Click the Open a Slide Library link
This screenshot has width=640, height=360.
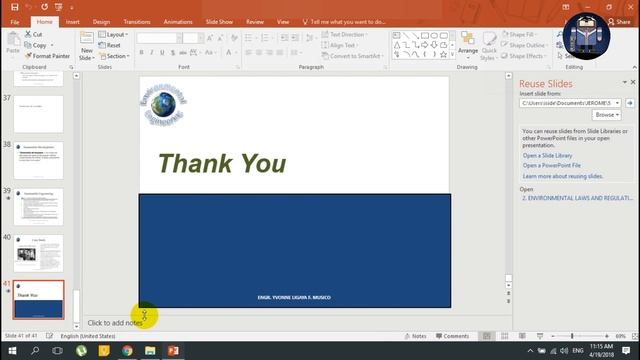click(x=547, y=156)
